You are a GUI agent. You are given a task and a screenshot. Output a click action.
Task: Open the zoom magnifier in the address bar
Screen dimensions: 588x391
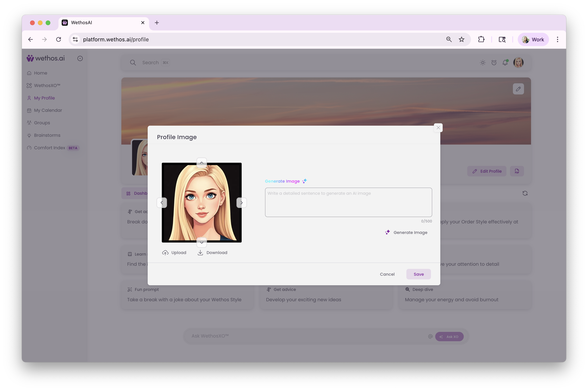(x=449, y=39)
